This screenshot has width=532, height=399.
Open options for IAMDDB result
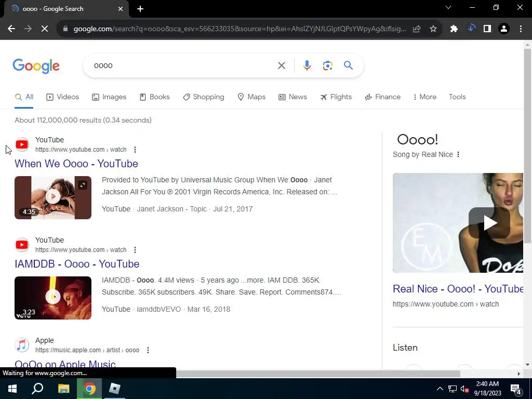coord(135,250)
